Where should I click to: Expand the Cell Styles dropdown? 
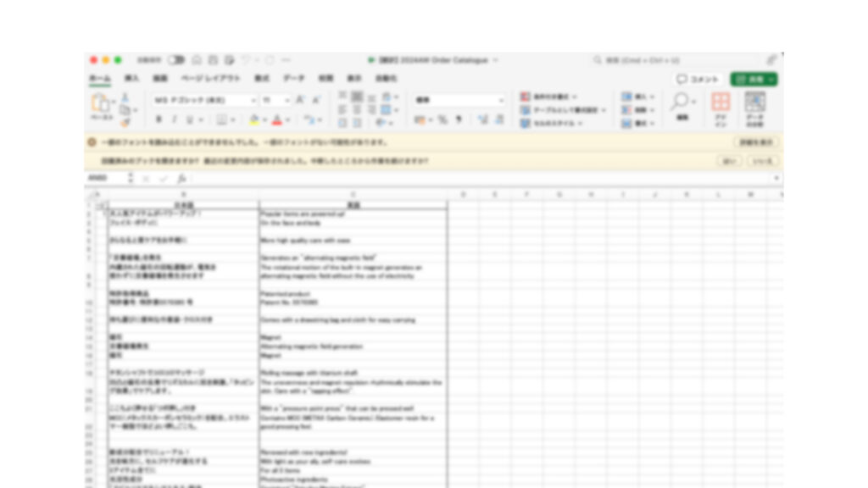pos(580,124)
